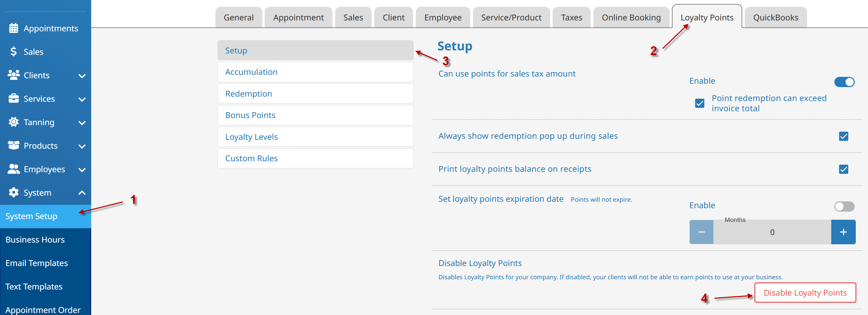Collapse the System menu chevron
The height and width of the screenshot is (315, 868).
point(82,193)
